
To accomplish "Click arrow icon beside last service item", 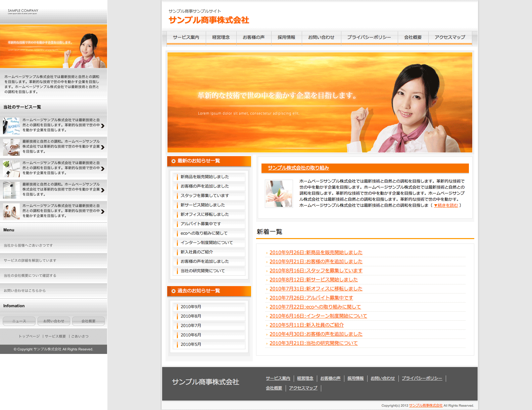I will point(103,212).
